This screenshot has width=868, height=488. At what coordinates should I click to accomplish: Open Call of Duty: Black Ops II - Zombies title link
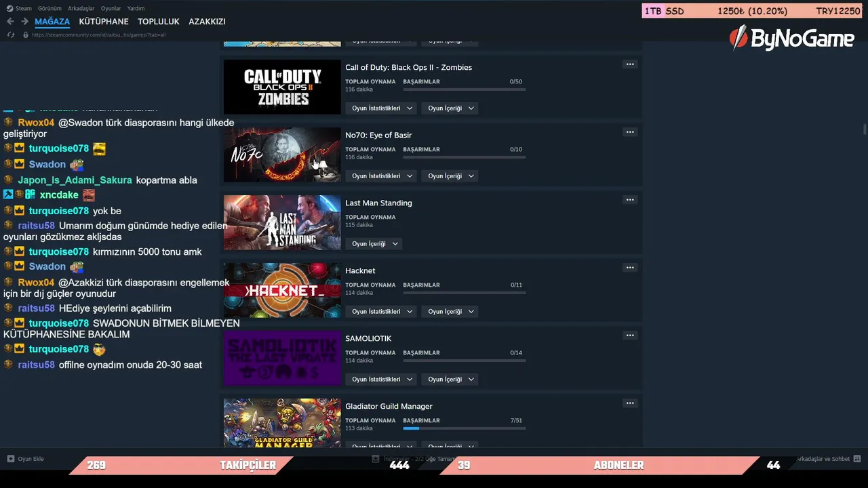[408, 67]
